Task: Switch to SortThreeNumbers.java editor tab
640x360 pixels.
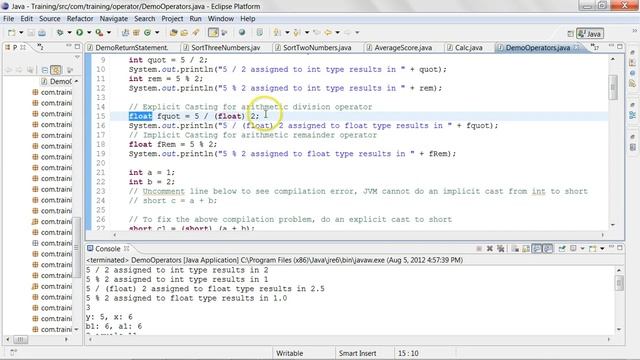Action: [x=225, y=48]
